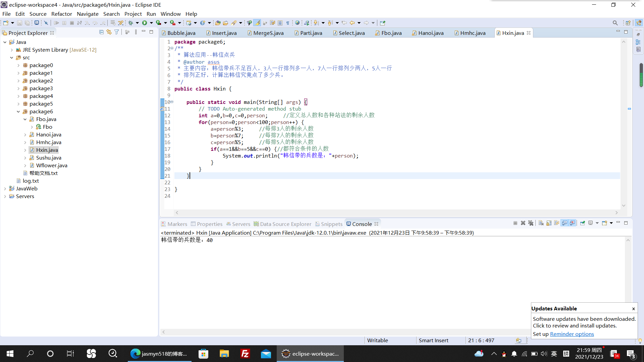
Task: Click editor vertical scrollbar down arrow
Action: [x=624, y=206]
